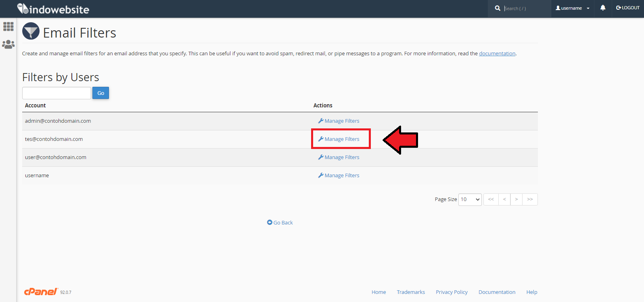The image size is (644, 302).
Task: Click the search magnifier icon
Action: (x=498, y=8)
